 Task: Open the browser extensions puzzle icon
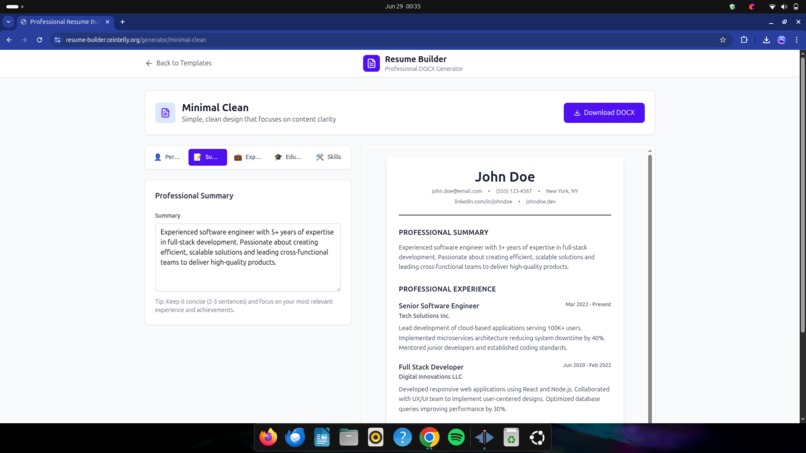click(744, 40)
